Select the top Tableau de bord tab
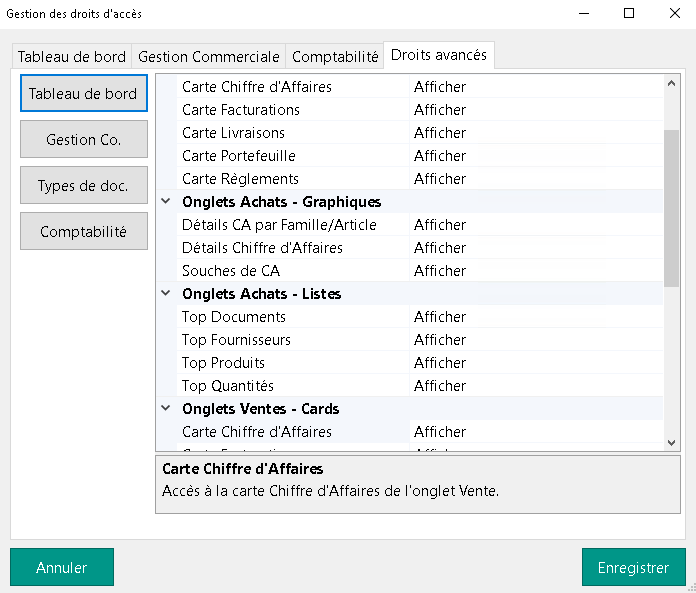 click(x=72, y=57)
